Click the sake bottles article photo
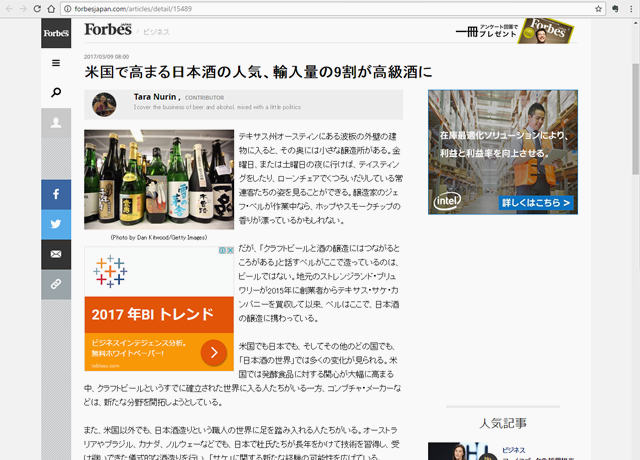Viewport: 640px width, 460px height. pyautogui.click(x=158, y=181)
